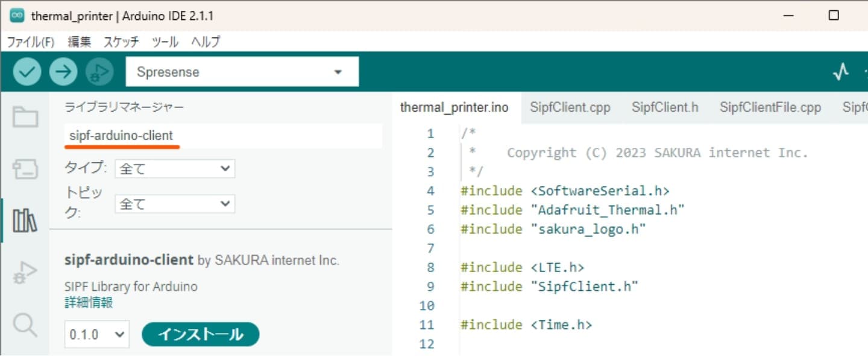The width and height of the screenshot is (868, 356).
Task: Open the Debug sidebar panel icon
Action: pyautogui.click(x=25, y=273)
